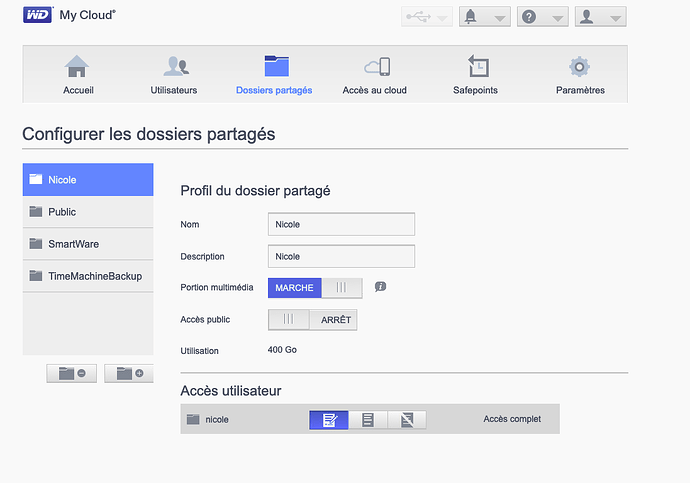
Task: Select the Public shared folder
Action: point(88,212)
